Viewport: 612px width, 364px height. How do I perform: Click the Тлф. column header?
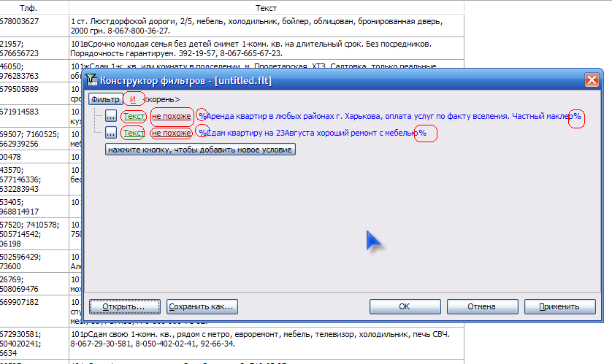tap(29, 7)
